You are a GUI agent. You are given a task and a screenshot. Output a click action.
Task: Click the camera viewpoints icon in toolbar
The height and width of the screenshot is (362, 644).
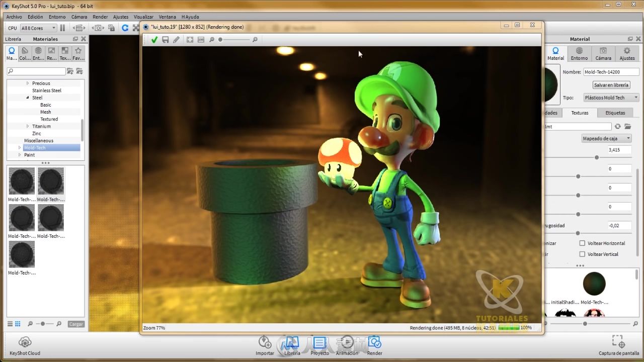[x=99, y=28]
